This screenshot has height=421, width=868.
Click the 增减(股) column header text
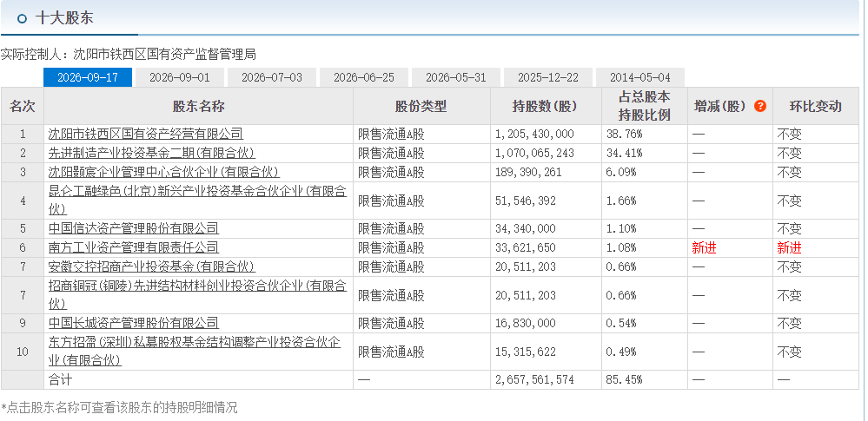click(720, 106)
